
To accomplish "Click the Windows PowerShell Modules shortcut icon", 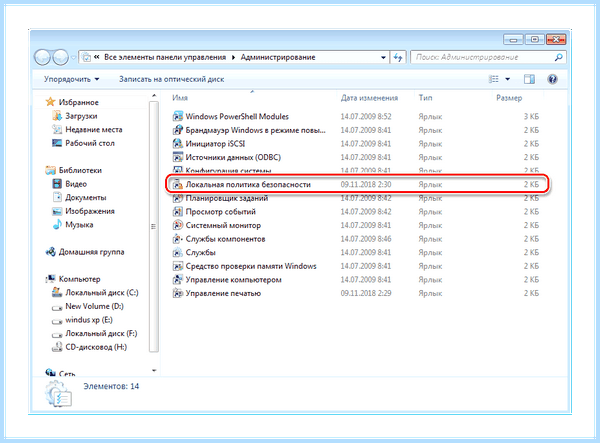I will pyautogui.click(x=178, y=116).
